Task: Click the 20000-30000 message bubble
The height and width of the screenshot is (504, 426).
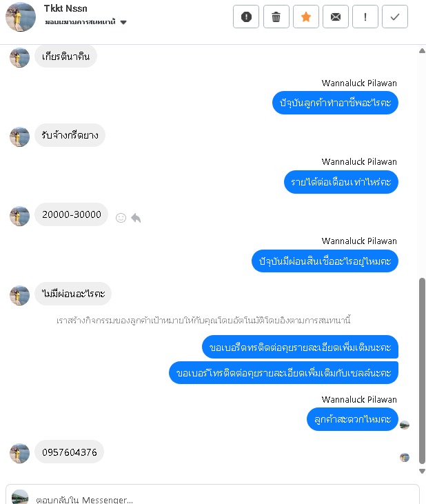Action: pyautogui.click(x=71, y=214)
